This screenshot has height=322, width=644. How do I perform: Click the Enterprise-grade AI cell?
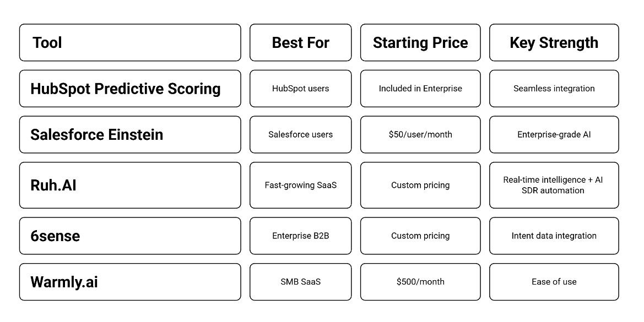tap(554, 134)
